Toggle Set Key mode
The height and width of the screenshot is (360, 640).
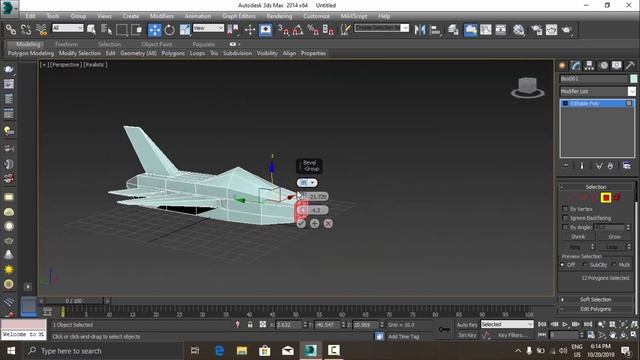[x=467, y=335]
